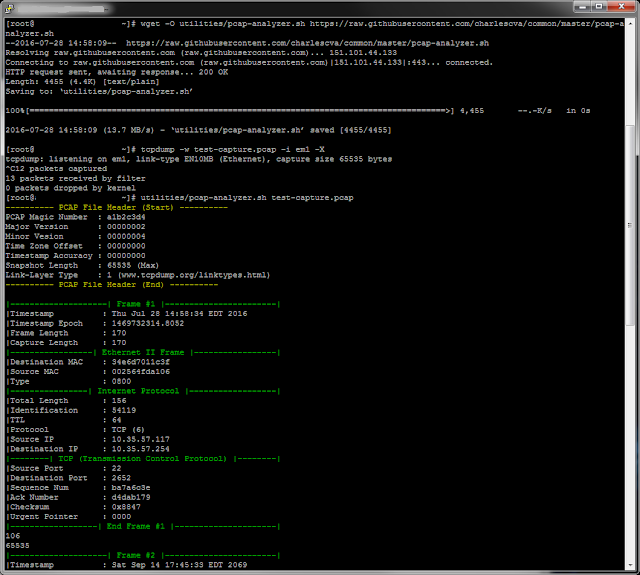Click the 'Frame Length' row
This screenshot has height=575, width=640.
[x=66, y=333]
